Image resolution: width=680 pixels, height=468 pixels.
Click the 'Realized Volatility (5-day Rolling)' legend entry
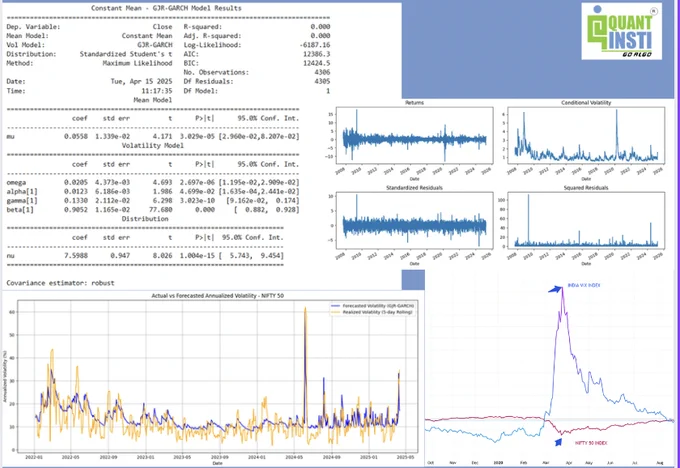coord(372,312)
